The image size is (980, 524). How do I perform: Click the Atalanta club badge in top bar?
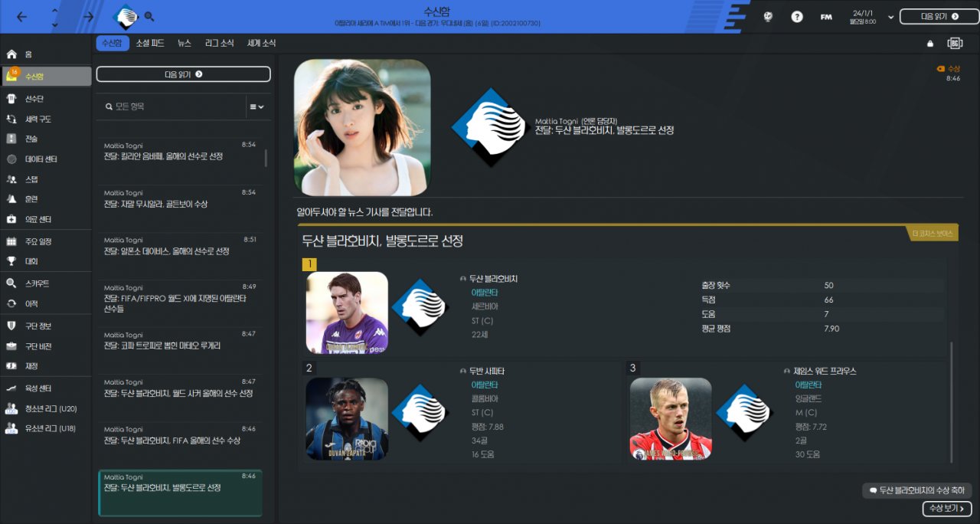pyautogui.click(x=125, y=16)
